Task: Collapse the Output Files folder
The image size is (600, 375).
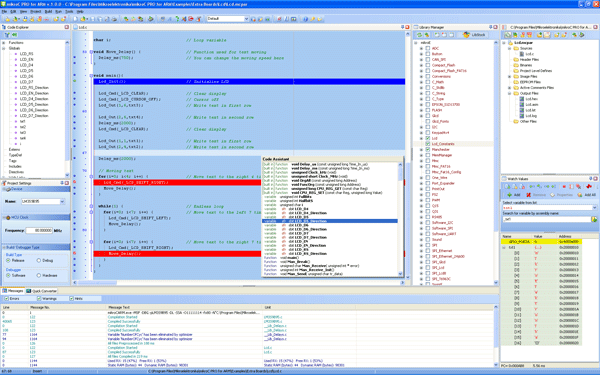Action: [509, 93]
